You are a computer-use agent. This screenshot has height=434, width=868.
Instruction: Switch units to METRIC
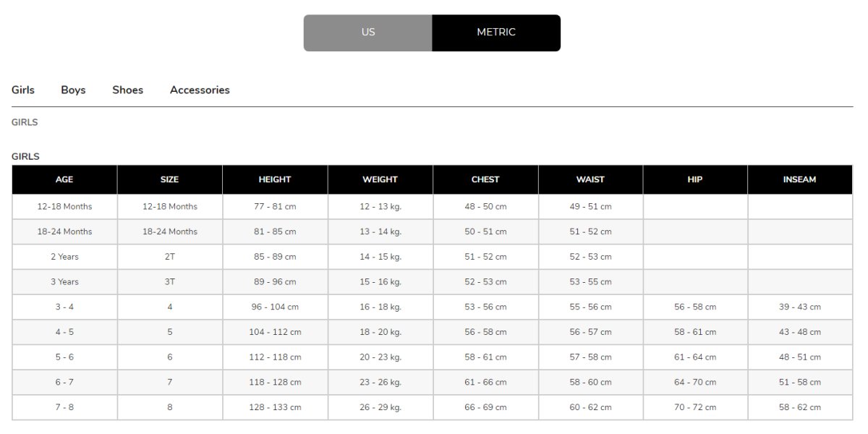[x=496, y=33]
